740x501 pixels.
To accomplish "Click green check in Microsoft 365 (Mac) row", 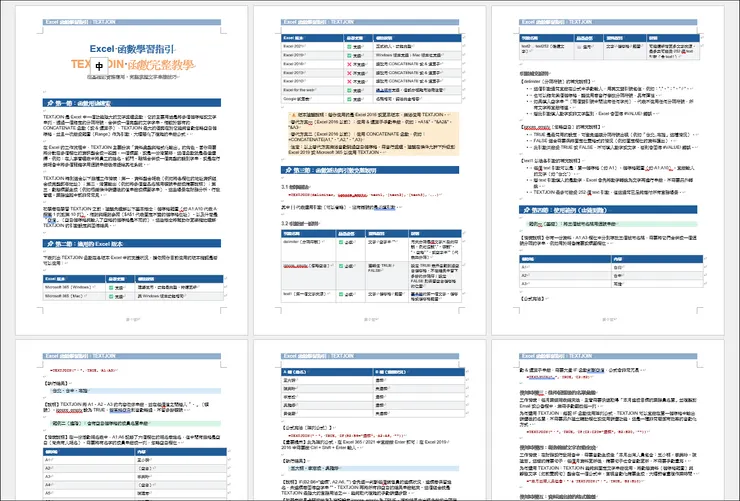I will pyautogui.click(x=111, y=296).
